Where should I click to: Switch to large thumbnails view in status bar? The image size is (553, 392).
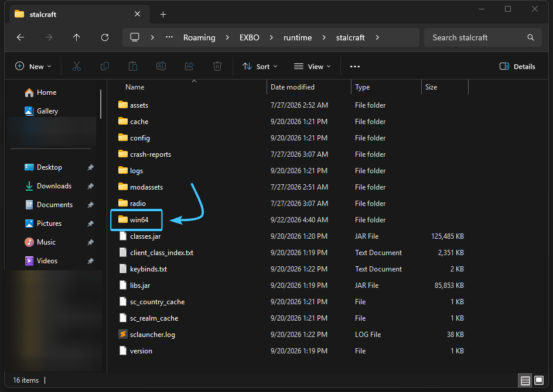[539, 380]
